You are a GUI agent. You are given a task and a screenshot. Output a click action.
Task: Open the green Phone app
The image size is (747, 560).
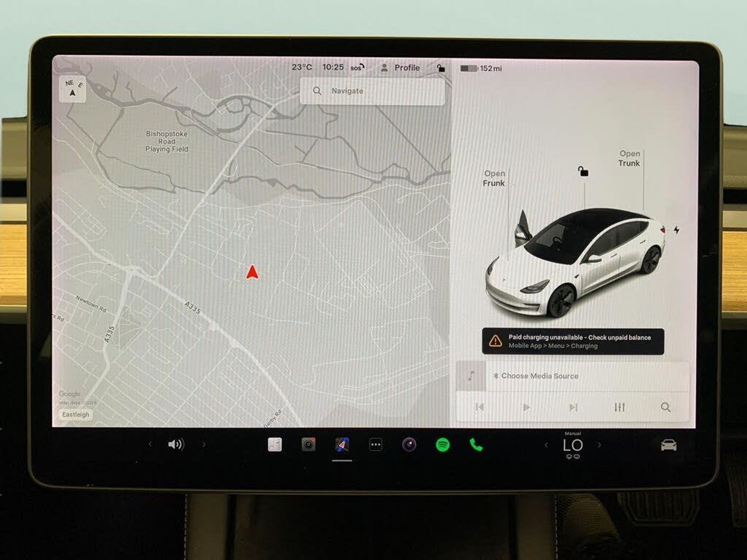(x=476, y=444)
